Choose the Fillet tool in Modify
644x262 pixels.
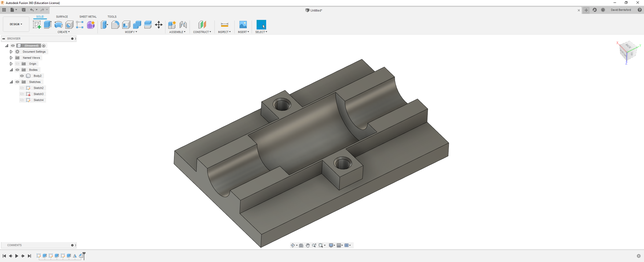[115, 25]
